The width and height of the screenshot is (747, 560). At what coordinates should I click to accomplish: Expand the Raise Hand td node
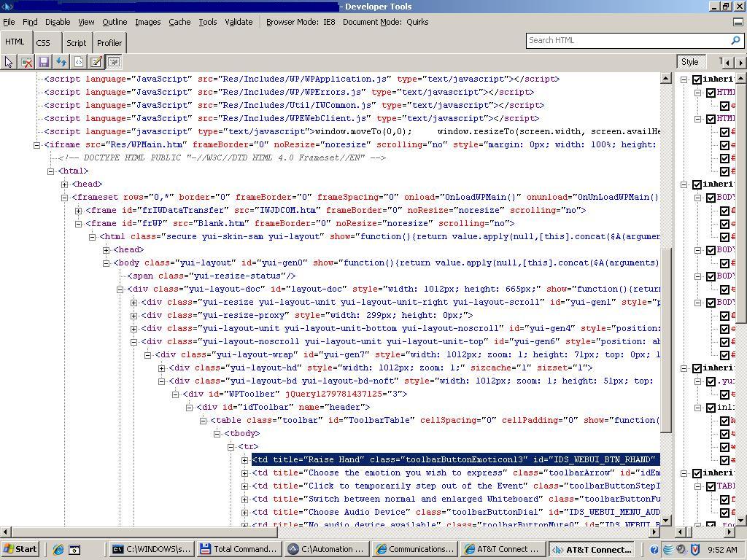tap(244, 460)
